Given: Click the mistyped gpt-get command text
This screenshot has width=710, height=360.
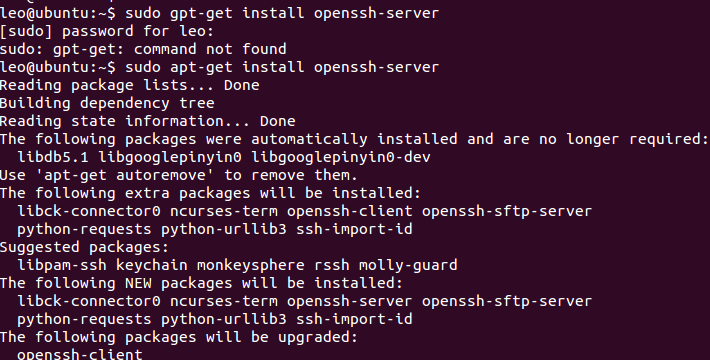Looking at the screenshot, I should (x=282, y=13).
